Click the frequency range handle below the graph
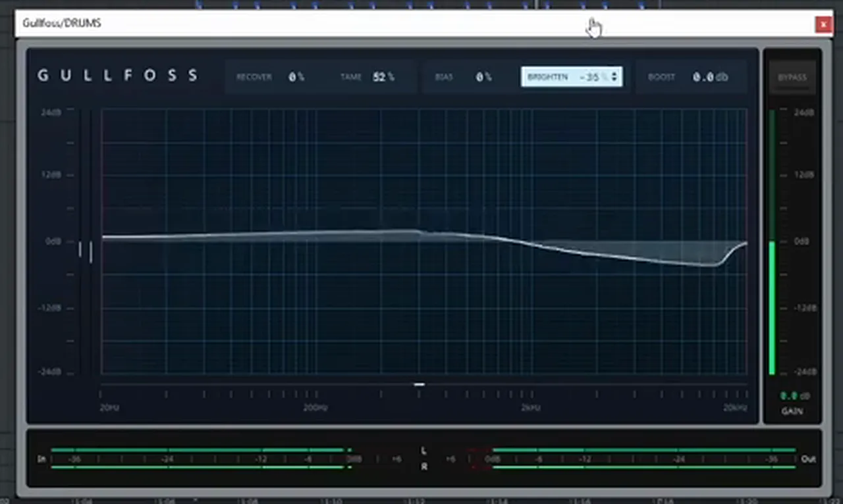Image resolution: width=843 pixels, height=504 pixels. tap(419, 384)
